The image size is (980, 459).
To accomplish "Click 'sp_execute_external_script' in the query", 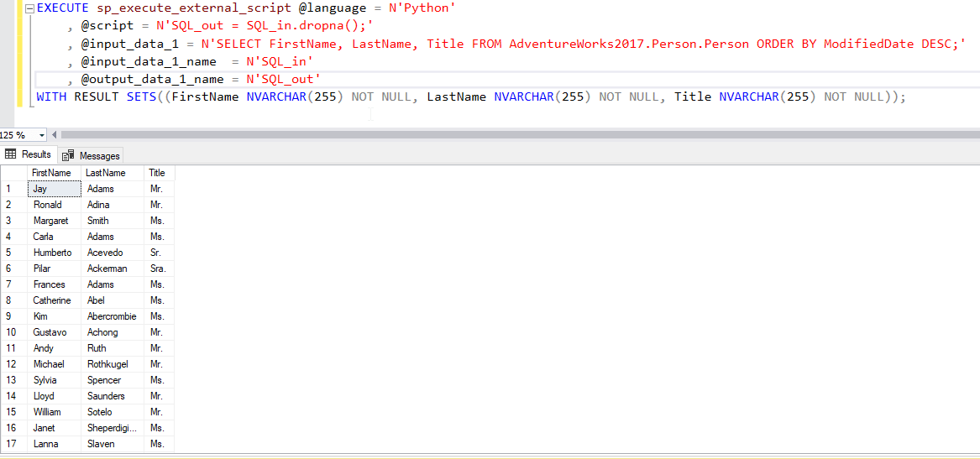I will (x=194, y=8).
